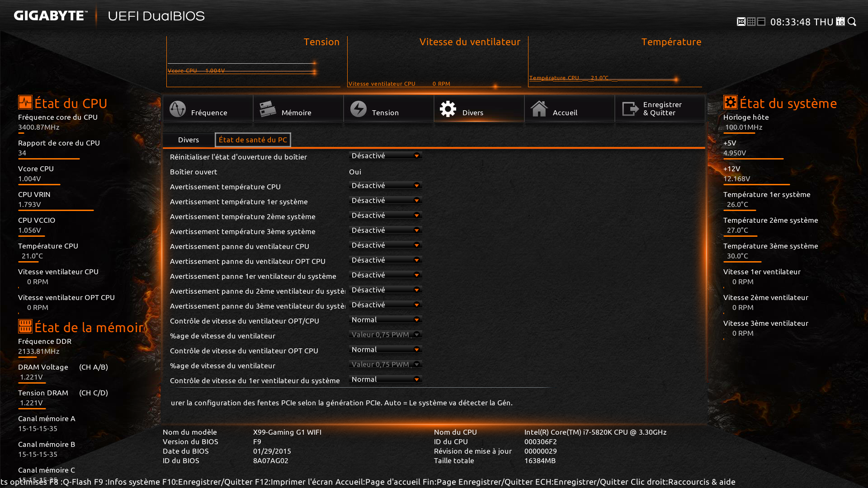Open the calendar date icon
The width and height of the screenshot is (868, 488).
(840, 22)
